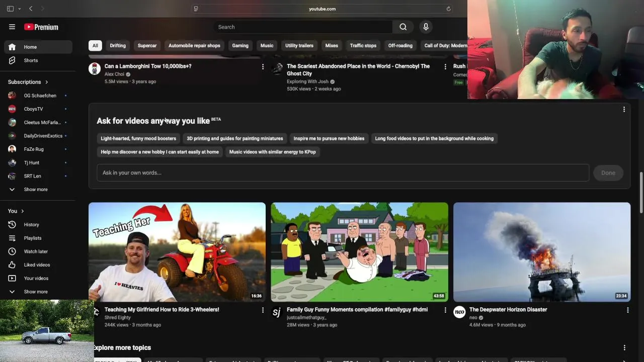This screenshot has height=362, width=644.
Task: Open options for Family Guy compilation video
Action: pos(445,310)
